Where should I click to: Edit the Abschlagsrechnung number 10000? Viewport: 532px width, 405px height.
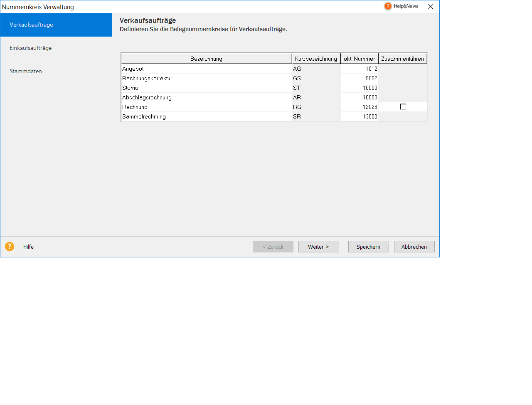click(x=360, y=98)
